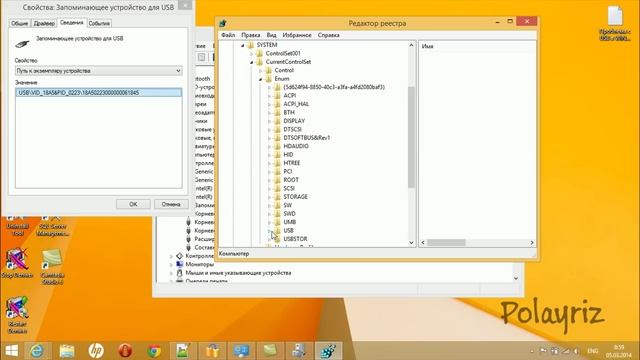Click the Device Manager scrollbar down arrow

click(x=516, y=278)
